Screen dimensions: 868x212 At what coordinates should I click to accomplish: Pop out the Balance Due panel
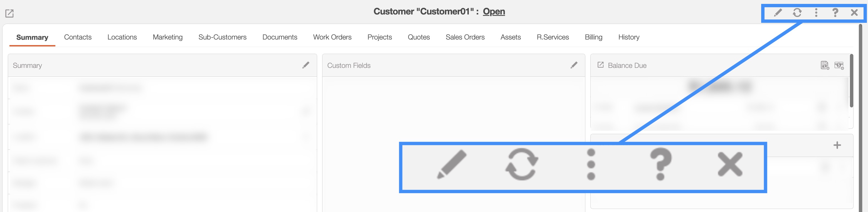600,65
